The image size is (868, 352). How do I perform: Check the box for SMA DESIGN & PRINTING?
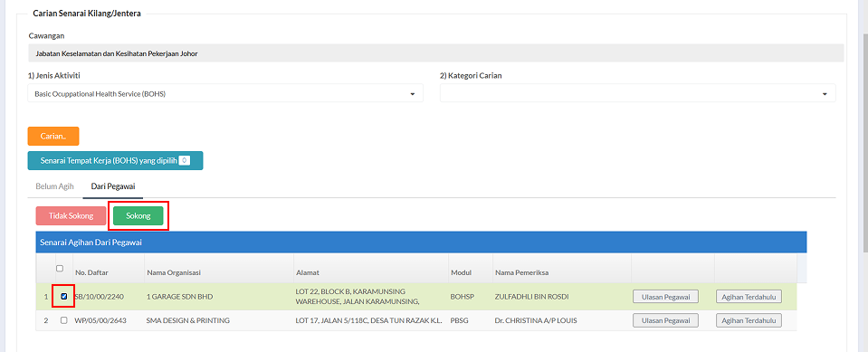click(x=63, y=320)
